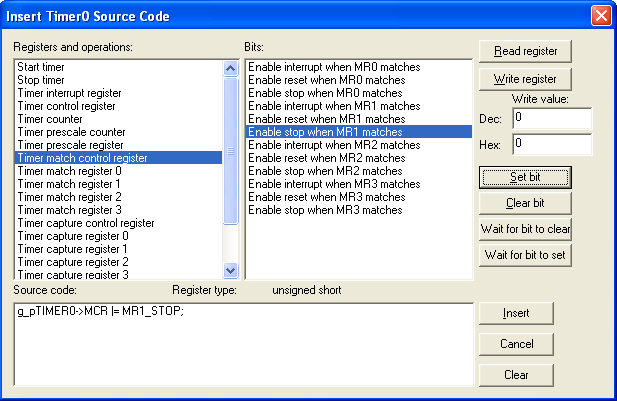Click inside the Source code text area
The width and height of the screenshot is (617, 401).
coord(244,344)
